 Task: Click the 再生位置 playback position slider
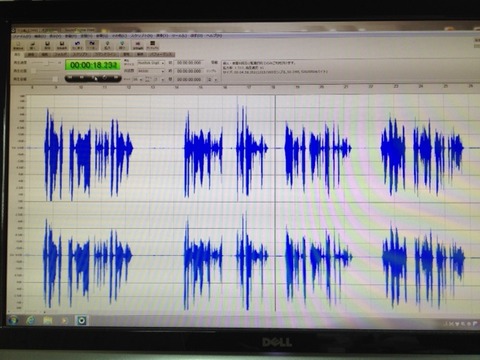coord(47,71)
